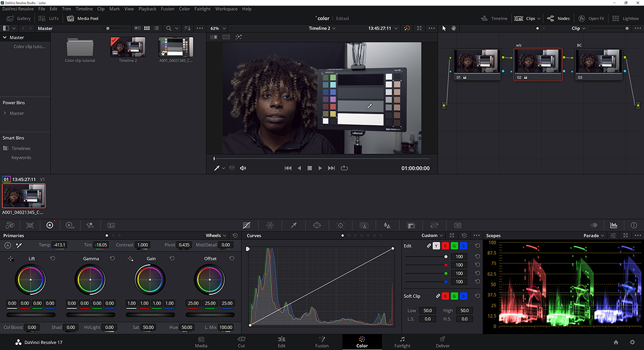Open the Stereoscopic 3D palette icon

(x=458, y=225)
